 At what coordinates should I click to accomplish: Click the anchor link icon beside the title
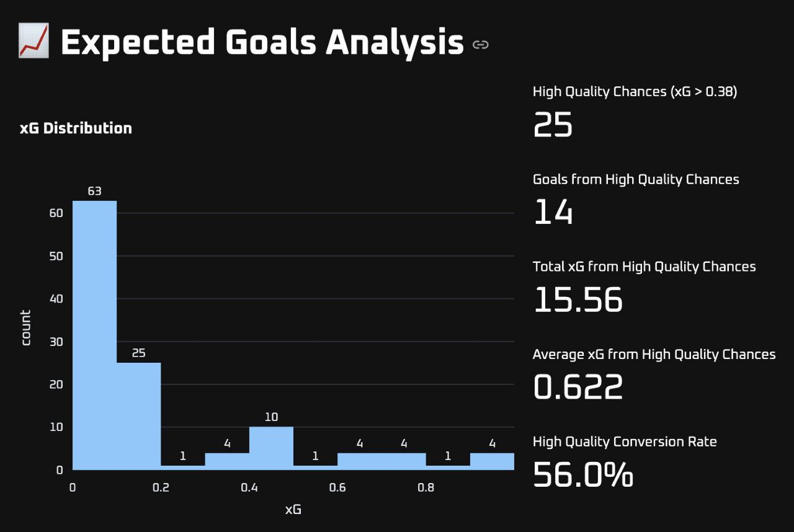480,45
